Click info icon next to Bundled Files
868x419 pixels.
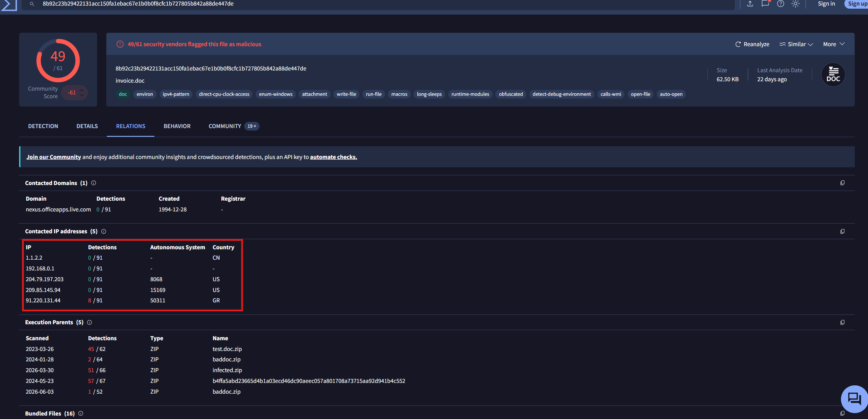[x=81, y=413]
